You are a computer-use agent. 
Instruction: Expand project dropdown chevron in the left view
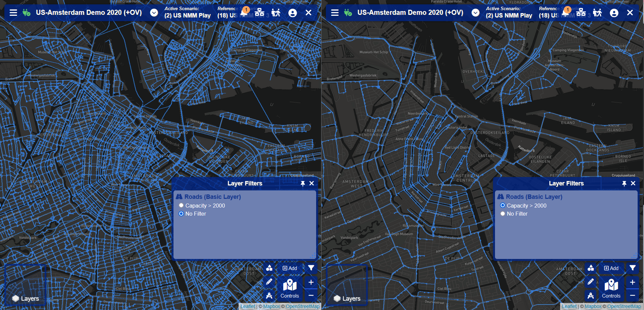154,13
